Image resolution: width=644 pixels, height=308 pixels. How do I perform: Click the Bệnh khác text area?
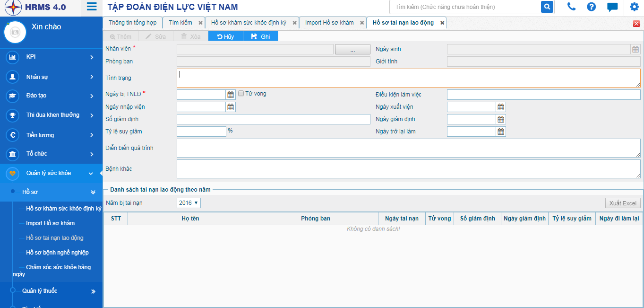coord(409,169)
